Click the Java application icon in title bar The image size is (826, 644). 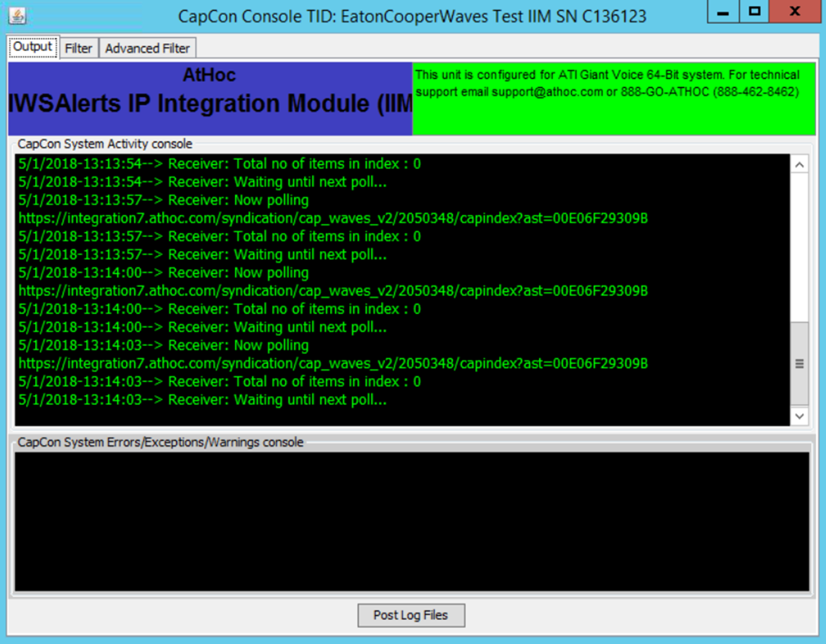pos(17,16)
